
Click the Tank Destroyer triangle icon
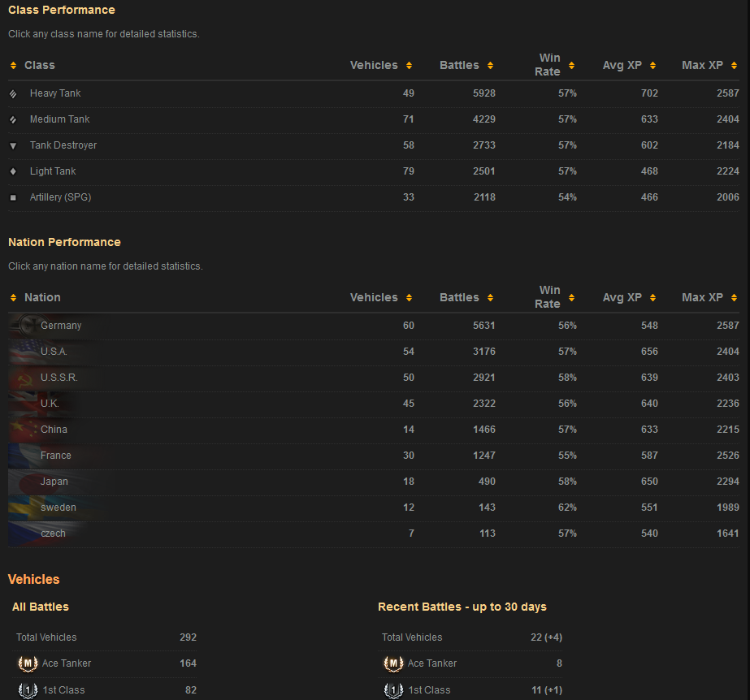click(x=13, y=146)
